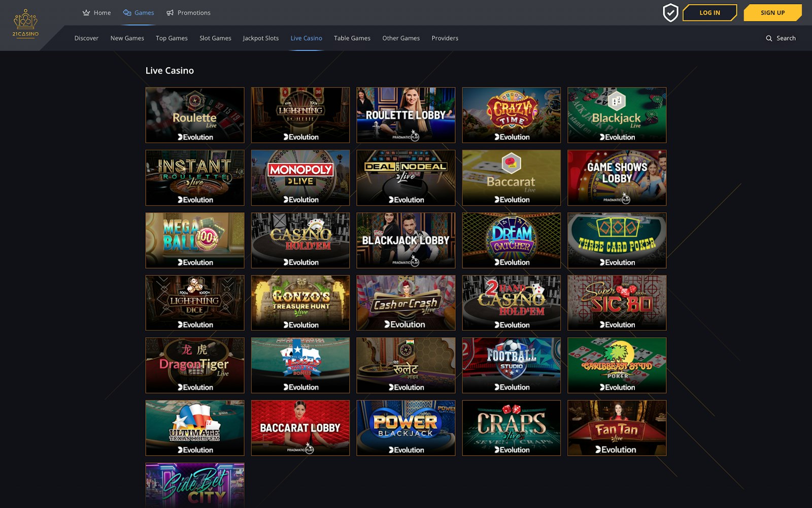
Task: Launch Craps Live
Action: [x=511, y=428]
